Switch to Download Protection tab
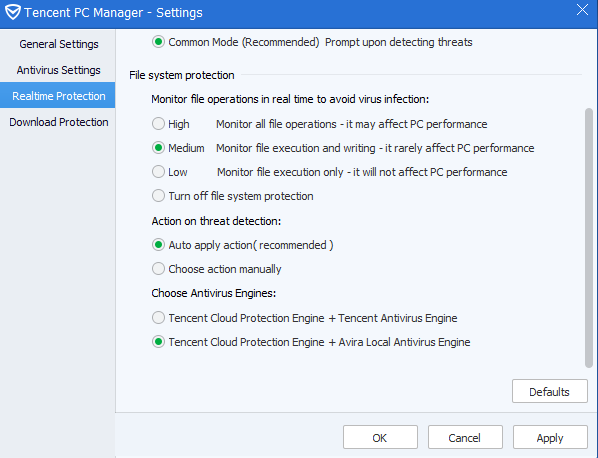The width and height of the screenshot is (598, 458). point(59,122)
